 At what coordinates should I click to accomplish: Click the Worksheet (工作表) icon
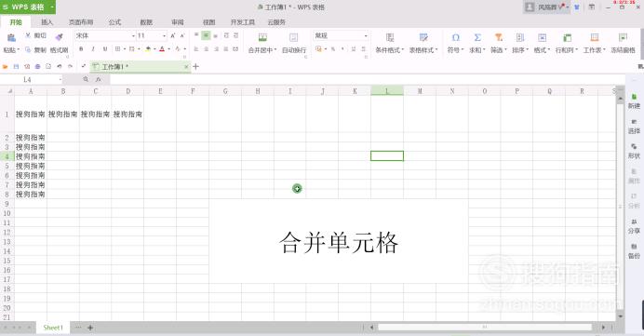point(595,38)
